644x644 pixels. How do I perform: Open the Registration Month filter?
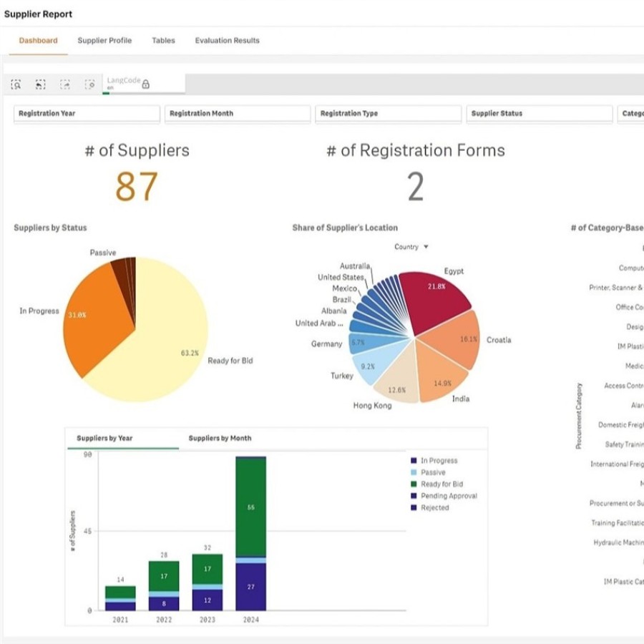pos(238,113)
